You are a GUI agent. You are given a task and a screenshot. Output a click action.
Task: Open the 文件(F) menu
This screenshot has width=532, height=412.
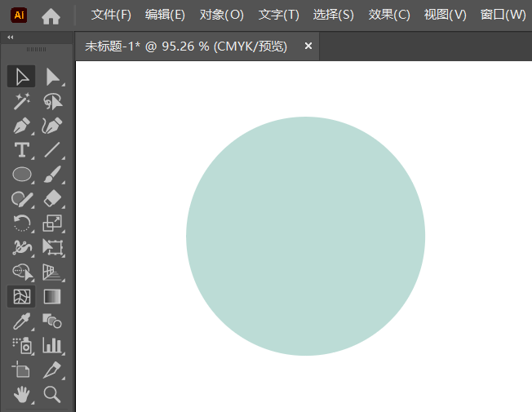click(111, 15)
